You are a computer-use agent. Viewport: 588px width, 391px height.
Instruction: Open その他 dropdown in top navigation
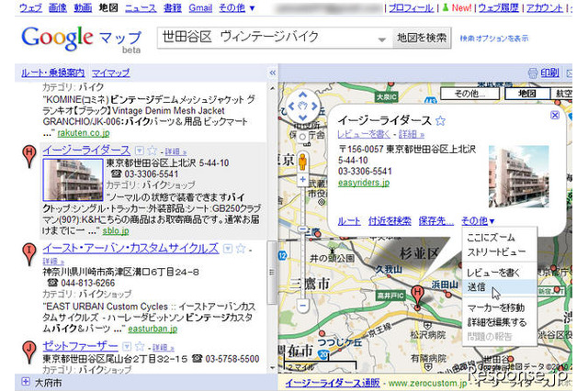(237, 8)
